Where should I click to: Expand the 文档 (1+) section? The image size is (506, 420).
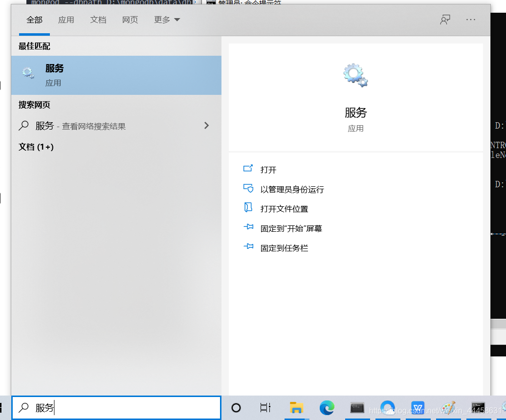pos(36,147)
